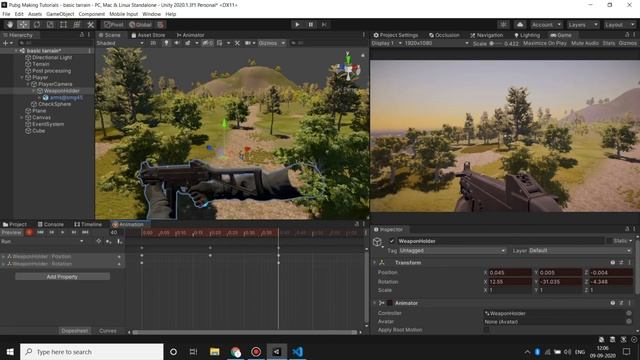640x360 pixels.
Task: Click the grid snapping icon in toolbar
Action: [161, 24]
